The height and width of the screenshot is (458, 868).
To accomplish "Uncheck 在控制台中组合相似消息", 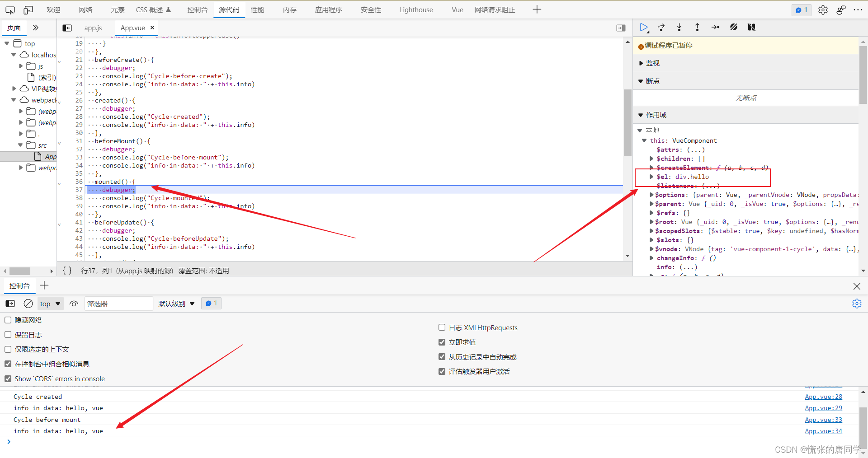I will click(x=8, y=364).
